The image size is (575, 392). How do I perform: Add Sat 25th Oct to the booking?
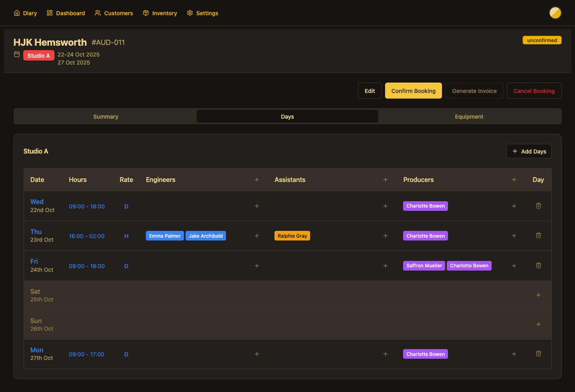[538, 295]
